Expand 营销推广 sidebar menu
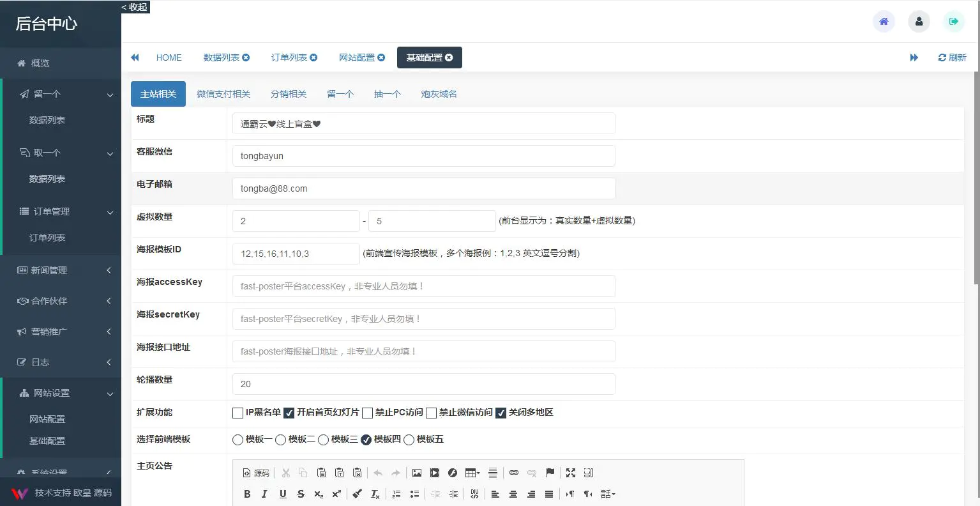This screenshot has height=506, width=980. tap(61, 332)
